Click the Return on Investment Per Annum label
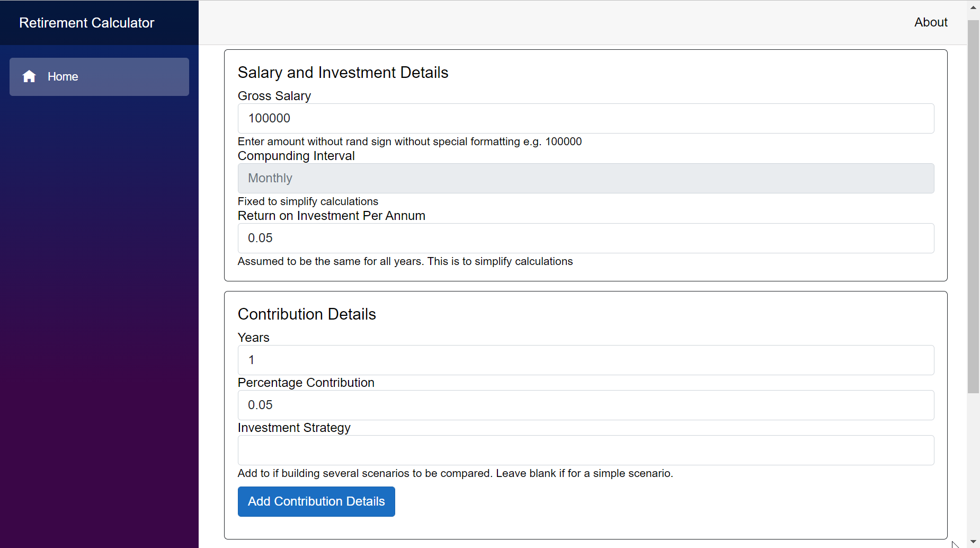This screenshot has width=980, height=548. [x=331, y=216]
